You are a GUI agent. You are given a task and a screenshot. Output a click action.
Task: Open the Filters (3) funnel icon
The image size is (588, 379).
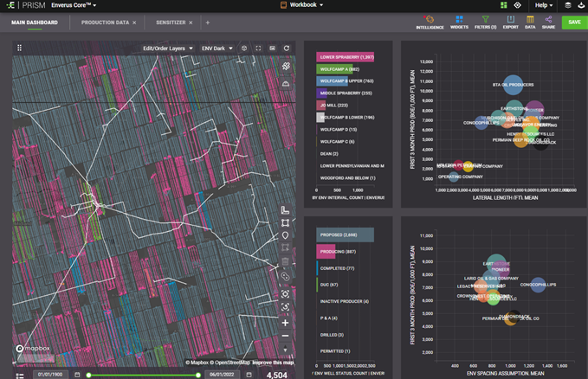click(485, 19)
